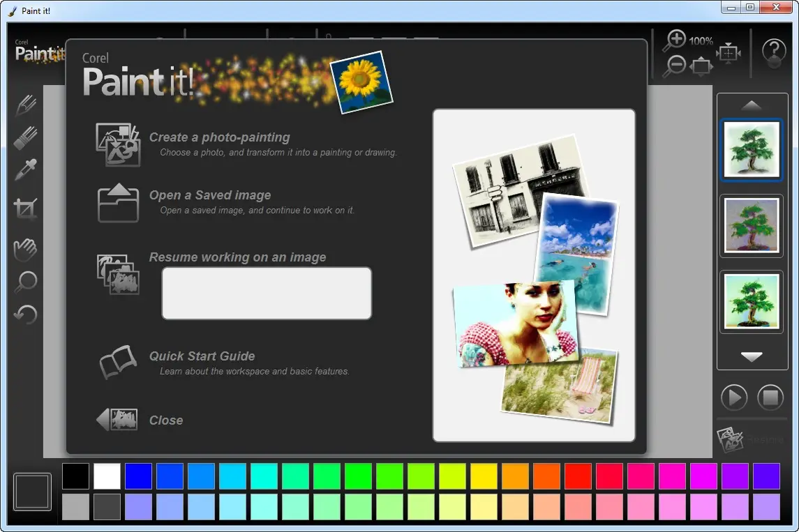
Task: Select the third bonsai style thumbnail
Action: click(751, 302)
